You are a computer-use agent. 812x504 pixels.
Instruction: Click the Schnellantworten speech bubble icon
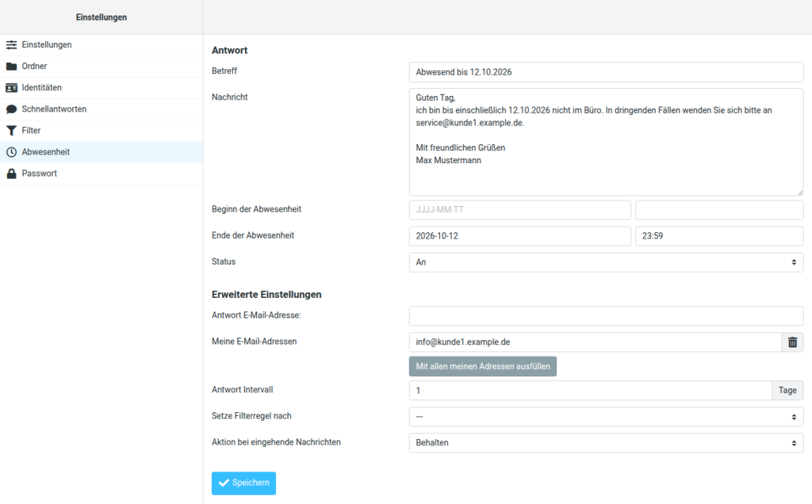click(11, 109)
